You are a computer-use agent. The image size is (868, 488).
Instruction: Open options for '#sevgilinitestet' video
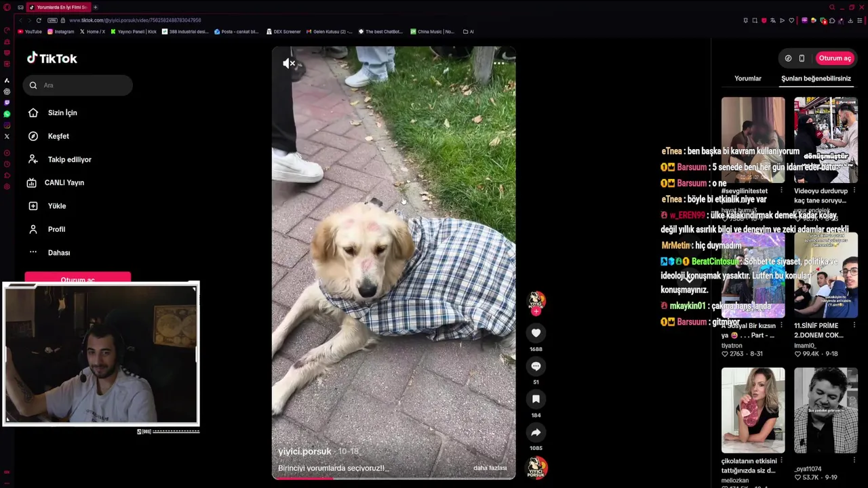tap(781, 191)
